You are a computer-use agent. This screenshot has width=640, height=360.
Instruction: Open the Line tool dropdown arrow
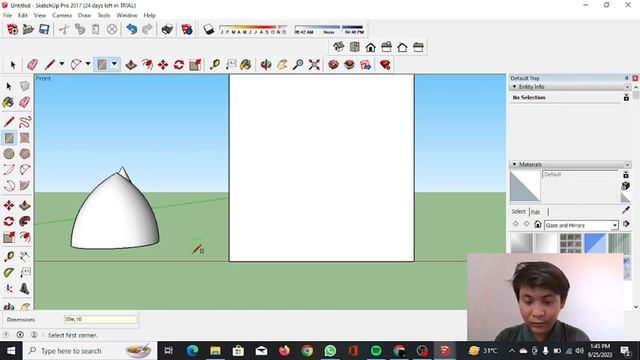[x=62, y=64]
